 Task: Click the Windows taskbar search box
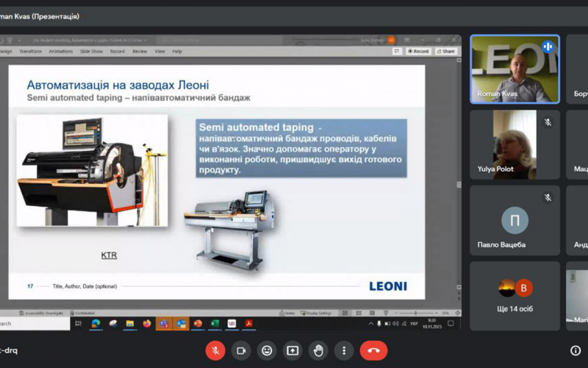pos(35,323)
